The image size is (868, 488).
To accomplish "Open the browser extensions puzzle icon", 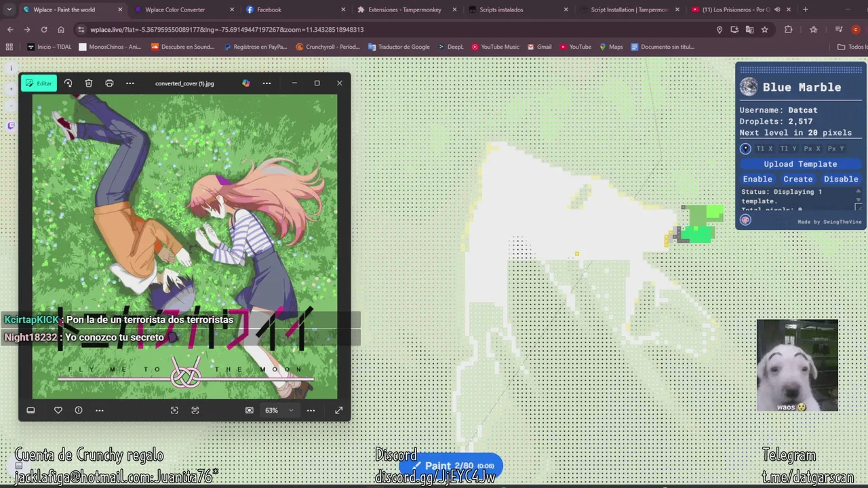I will 788,30.
